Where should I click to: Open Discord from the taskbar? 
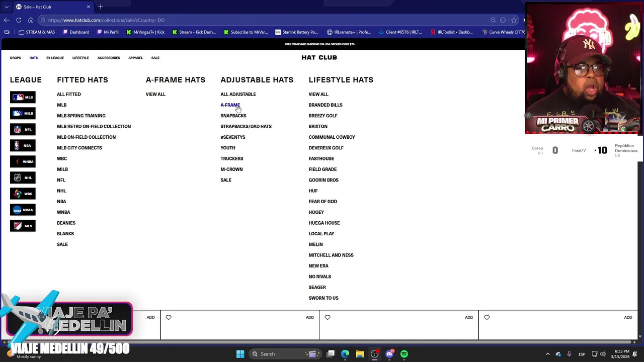[x=389, y=354]
